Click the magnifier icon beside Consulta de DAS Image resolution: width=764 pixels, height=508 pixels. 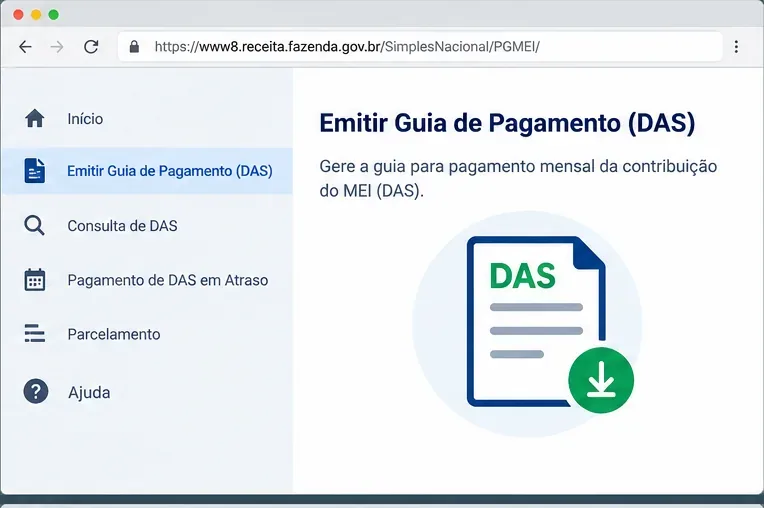click(35, 226)
